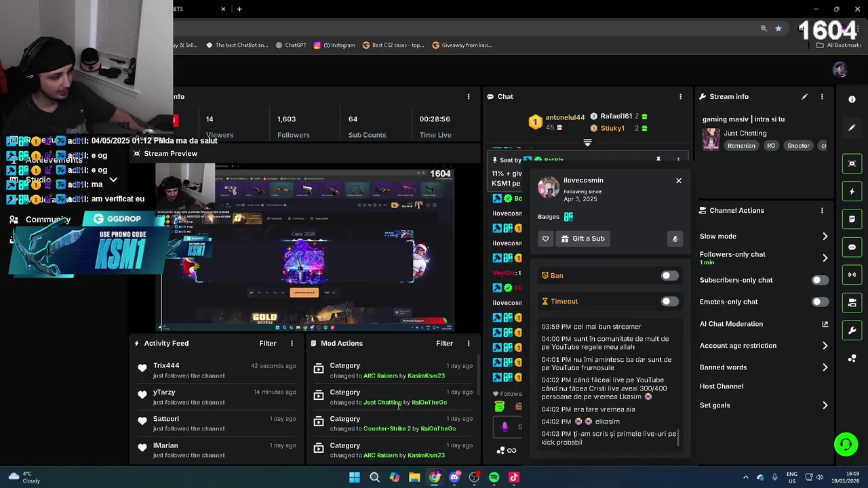Viewport: 868px width, 488px height.
Task: Open the Mod Actions Filter
Action: click(444, 344)
